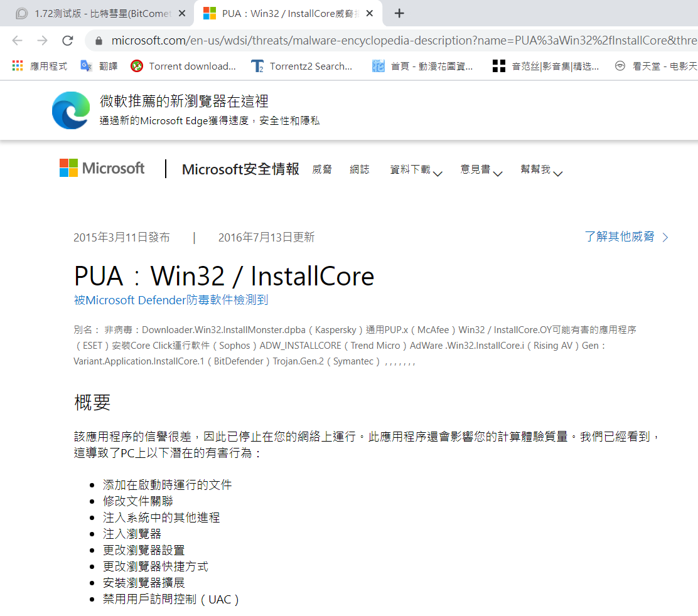The height and width of the screenshot is (616, 698).
Task: Click the 注入瀏覽器 bullet item
Action: click(132, 534)
